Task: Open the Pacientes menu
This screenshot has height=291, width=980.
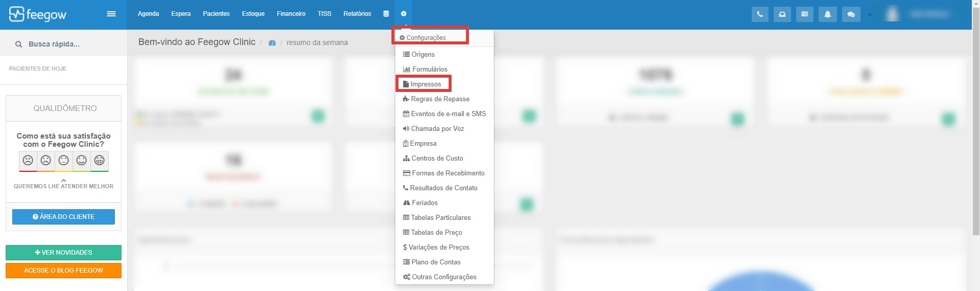Action: click(x=217, y=14)
